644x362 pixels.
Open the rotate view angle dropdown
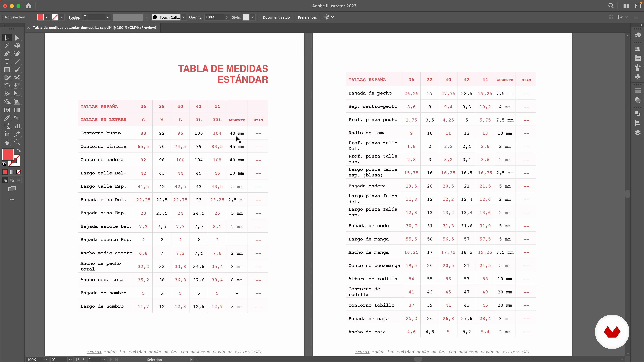70,359
